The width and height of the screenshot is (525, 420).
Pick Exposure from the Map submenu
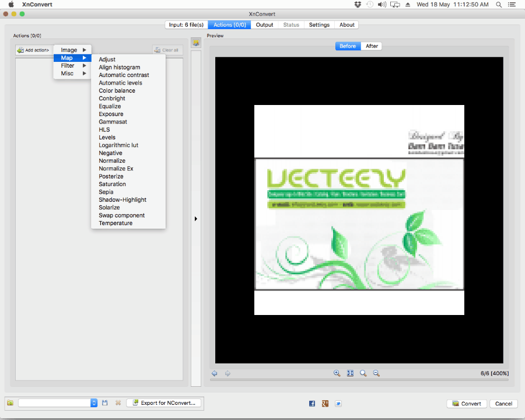coord(128,114)
